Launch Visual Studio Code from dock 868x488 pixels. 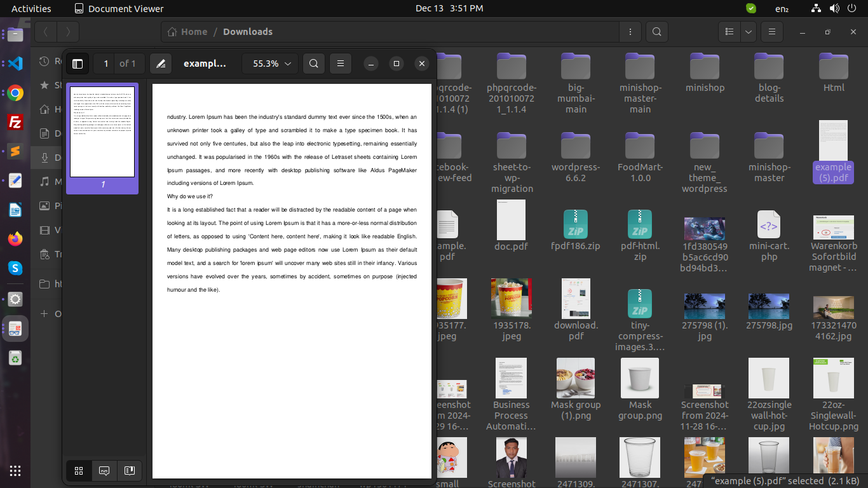(15, 64)
